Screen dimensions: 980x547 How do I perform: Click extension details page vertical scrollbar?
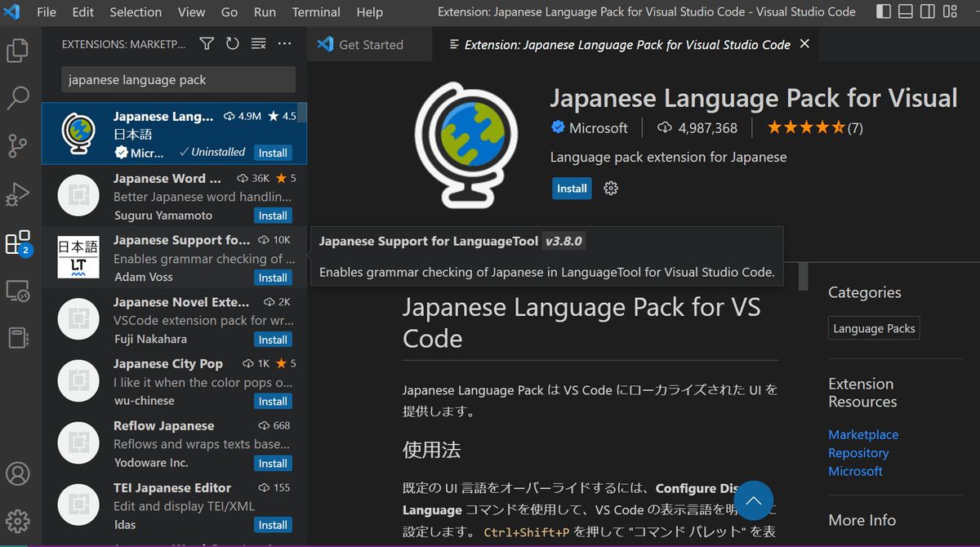[804, 276]
